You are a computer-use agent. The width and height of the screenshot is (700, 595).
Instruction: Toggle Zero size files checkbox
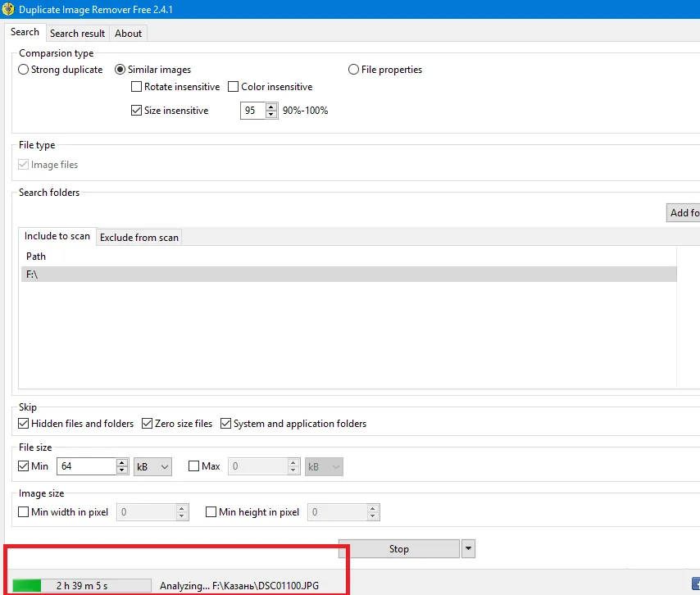pos(148,424)
